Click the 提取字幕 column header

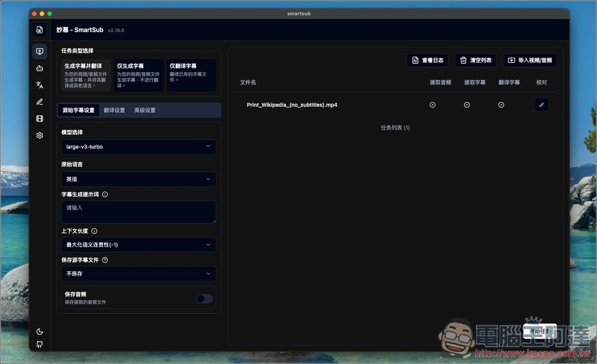point(475,82)
